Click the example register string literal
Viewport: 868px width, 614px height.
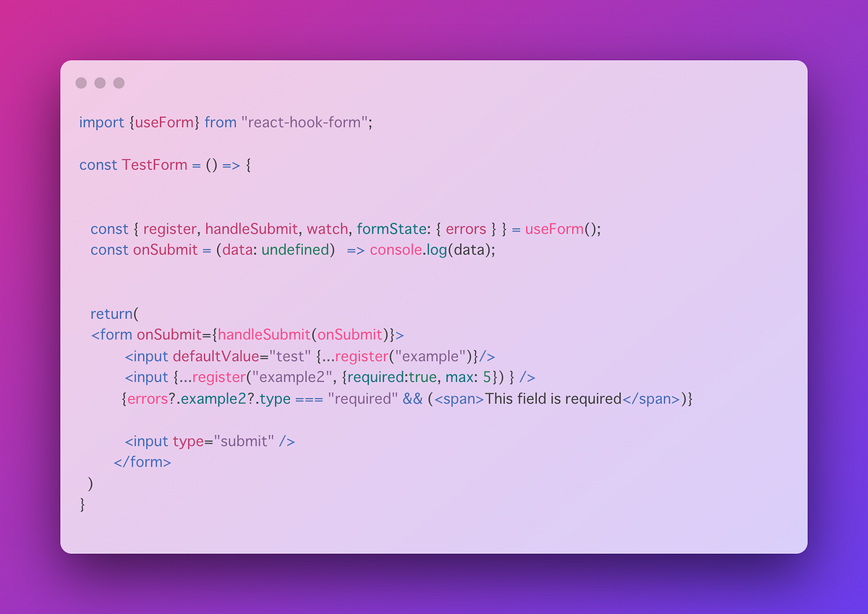[430, 356]
